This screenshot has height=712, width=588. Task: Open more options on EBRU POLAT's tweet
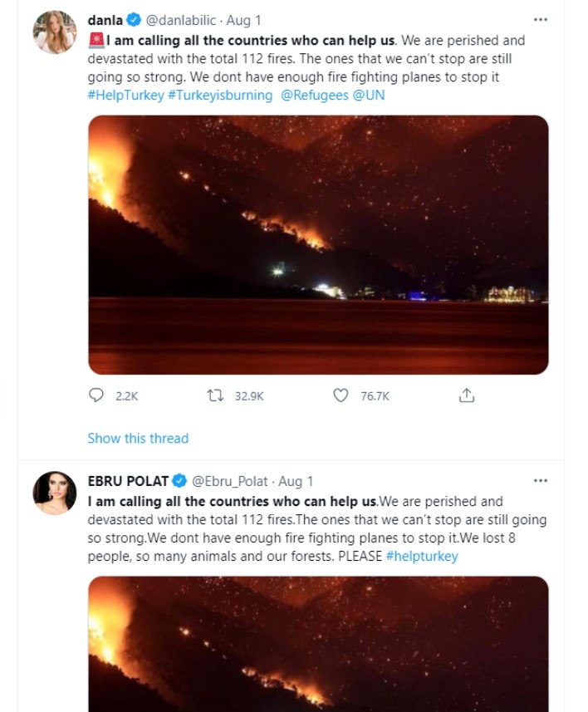pyautogui.click(x=541, y=481)
